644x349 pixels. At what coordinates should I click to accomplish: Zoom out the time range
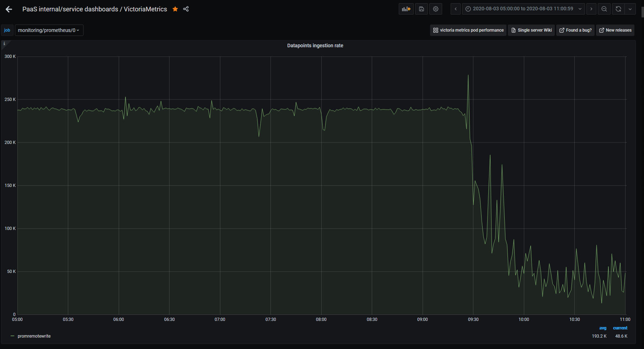click(604, 9)
